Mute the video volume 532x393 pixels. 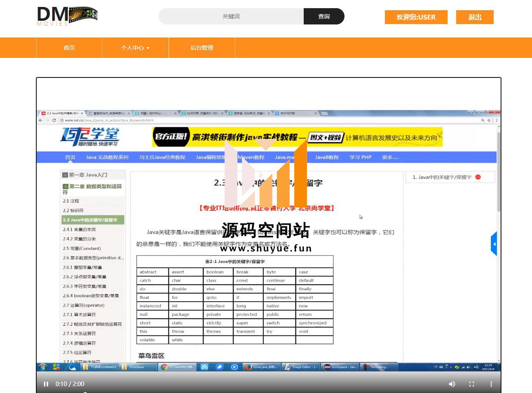[452, 384]
